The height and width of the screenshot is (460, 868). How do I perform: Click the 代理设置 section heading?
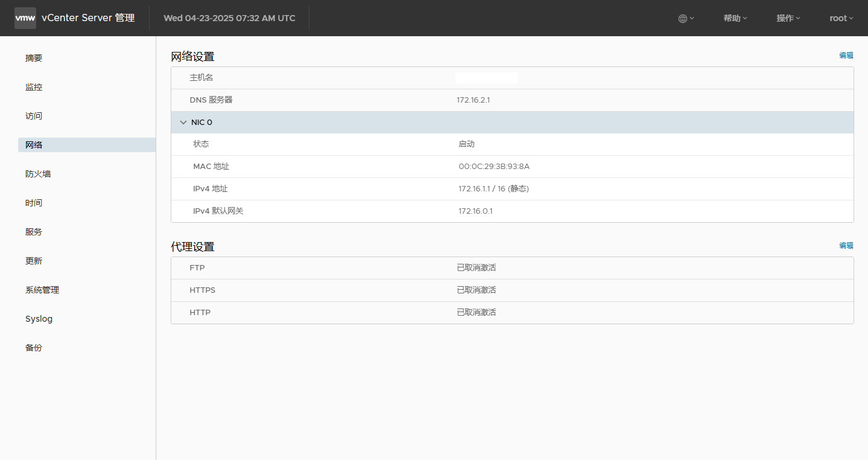pyautogui.click(x=192, y=247)
